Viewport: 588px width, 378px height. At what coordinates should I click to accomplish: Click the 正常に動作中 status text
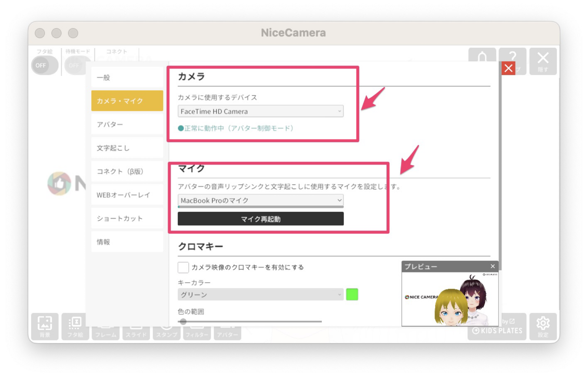pyautogui.click(x=236, y=128)
